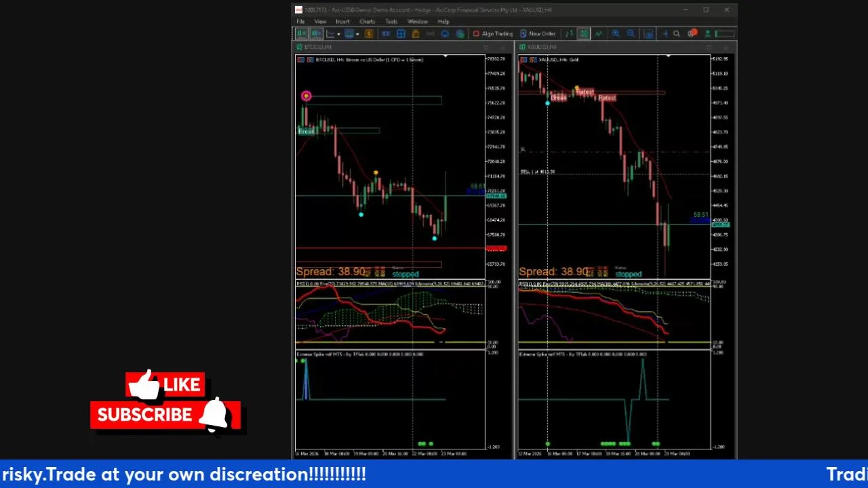Click the Break label on XAUUSD chart
868x488 pixels.
coord(558,98)
